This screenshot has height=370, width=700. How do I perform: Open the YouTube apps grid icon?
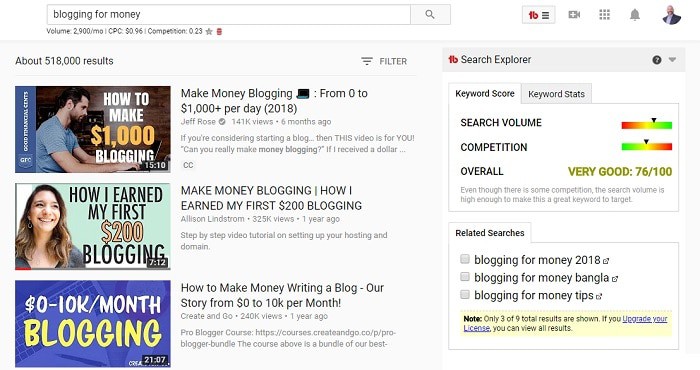tap(604, 15)
